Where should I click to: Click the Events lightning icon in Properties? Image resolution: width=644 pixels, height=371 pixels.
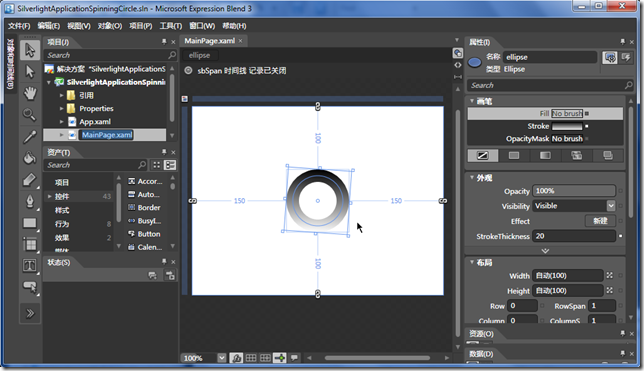pyautogui.click(x=626, y=57)
